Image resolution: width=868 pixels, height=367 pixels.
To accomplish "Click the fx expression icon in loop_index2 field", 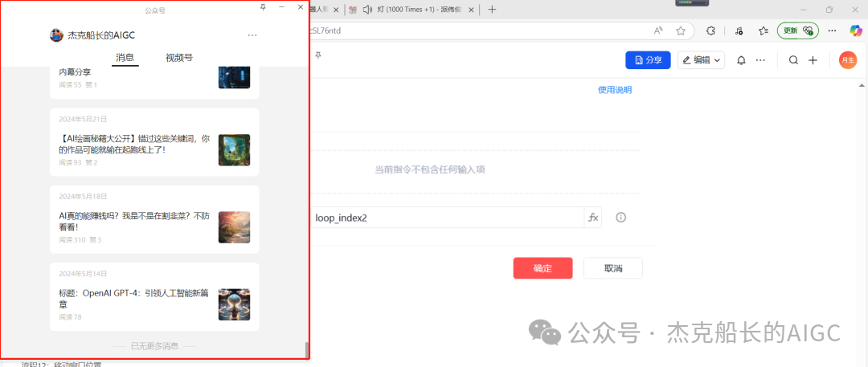I will coord(593,218).
